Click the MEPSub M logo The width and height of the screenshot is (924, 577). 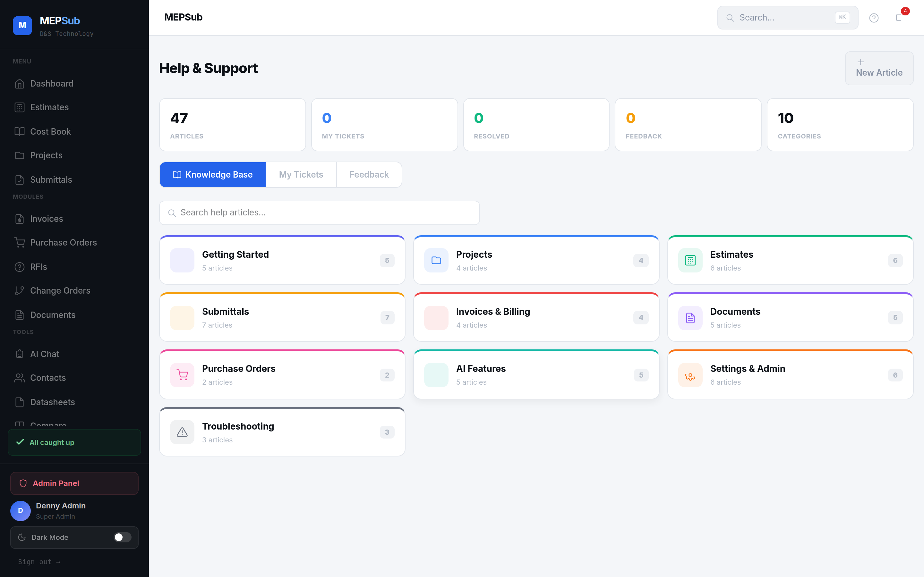(22, 26)
